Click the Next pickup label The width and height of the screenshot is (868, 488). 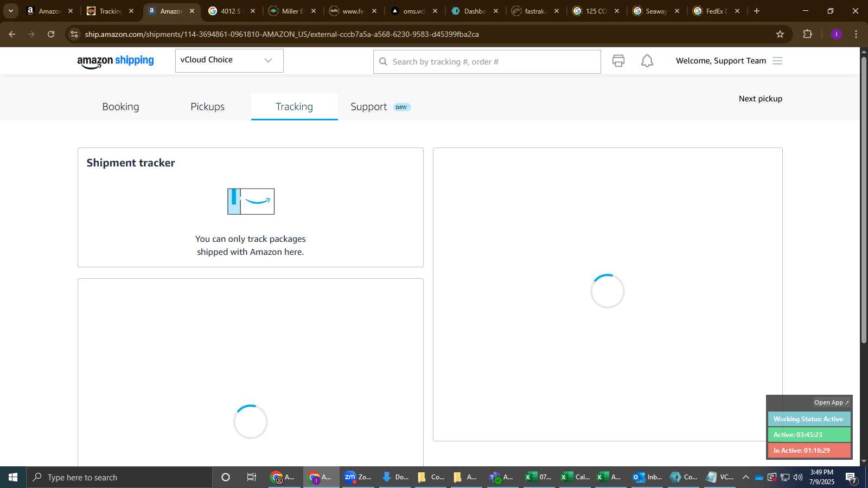760,99
